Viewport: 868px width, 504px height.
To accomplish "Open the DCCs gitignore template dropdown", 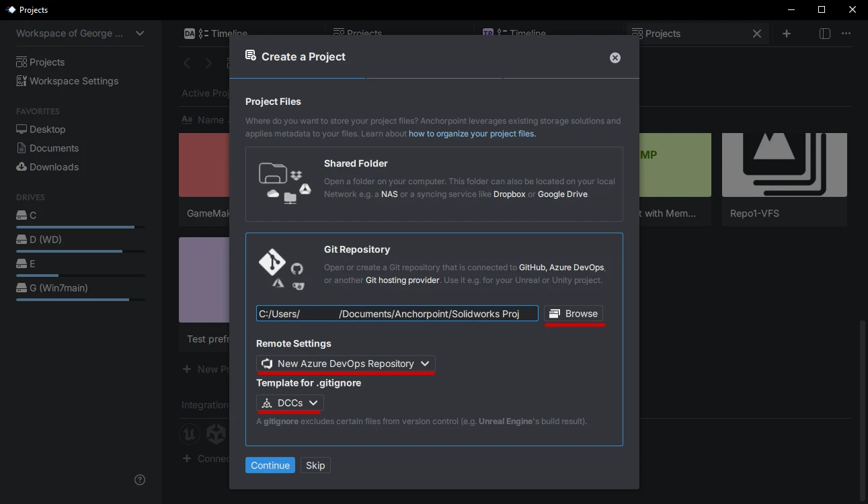I will 289,403.
